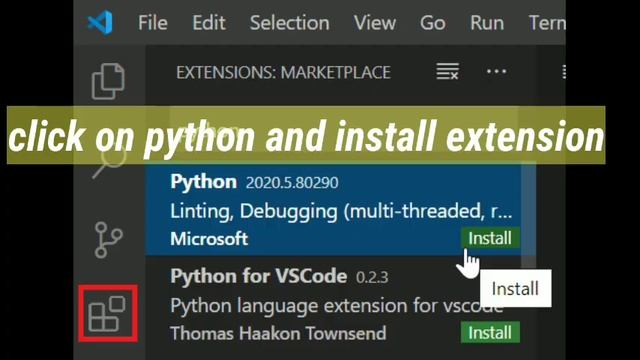The image size is (640, 360).
Task: Click the VS Code logo icon
Action: (100, 22)
